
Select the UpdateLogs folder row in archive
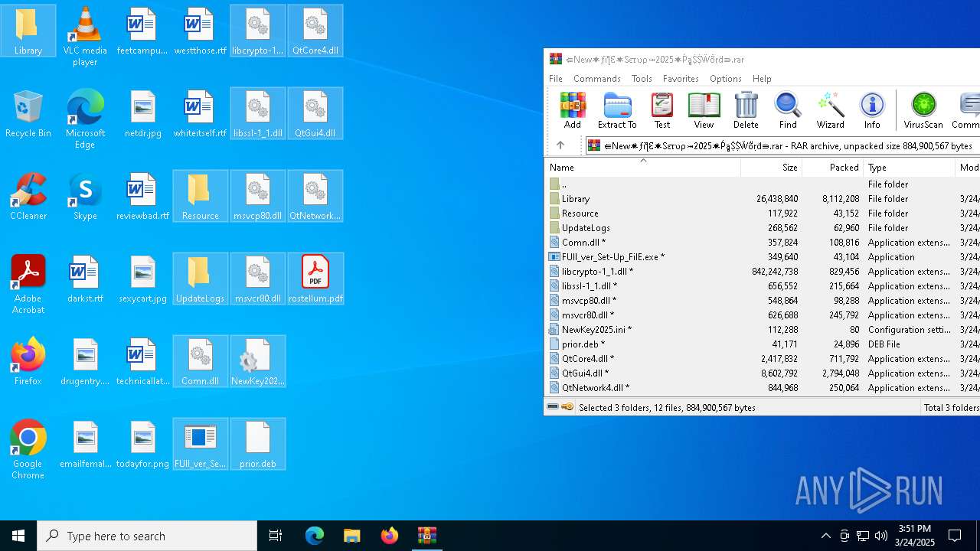[x=763, y=228]
